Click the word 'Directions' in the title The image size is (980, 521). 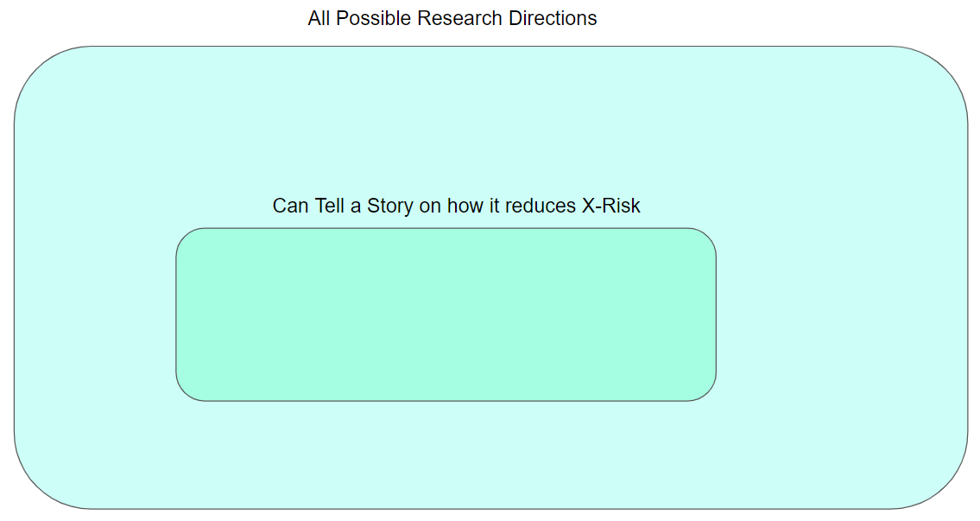553,18
